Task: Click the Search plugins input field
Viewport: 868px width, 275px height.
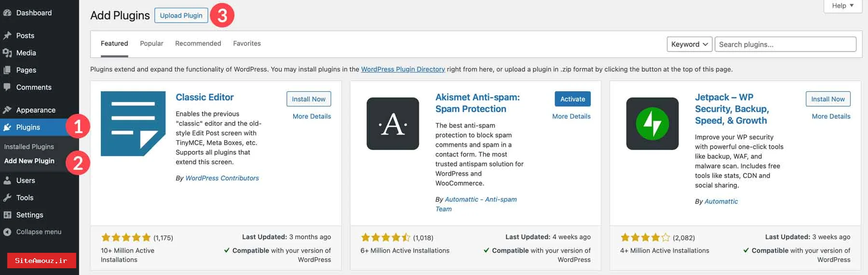Action: pos(785,44)
